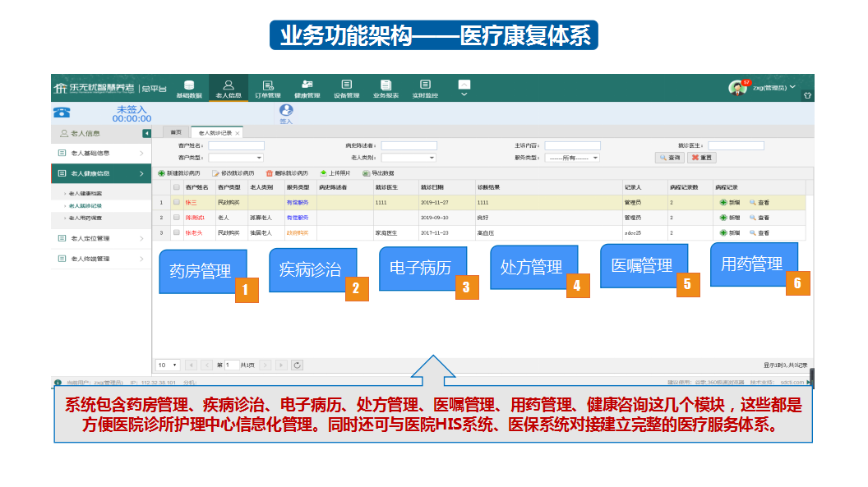Viewport: 868px width, 487px height.
Task: Check the row checkbox for 陈测试1
Action: point(177,218)
